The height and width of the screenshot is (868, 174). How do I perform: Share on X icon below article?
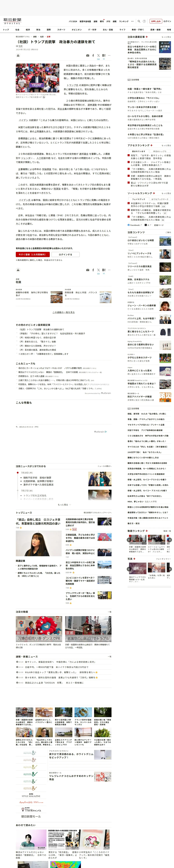click(x=98, y=270)
